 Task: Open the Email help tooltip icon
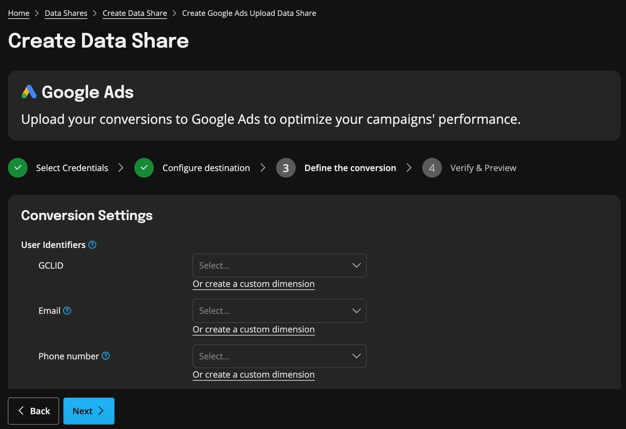[67, 311]
